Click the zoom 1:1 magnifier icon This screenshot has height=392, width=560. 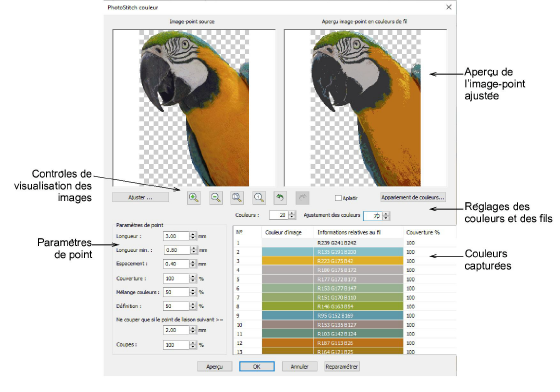[x=259, y=198]
